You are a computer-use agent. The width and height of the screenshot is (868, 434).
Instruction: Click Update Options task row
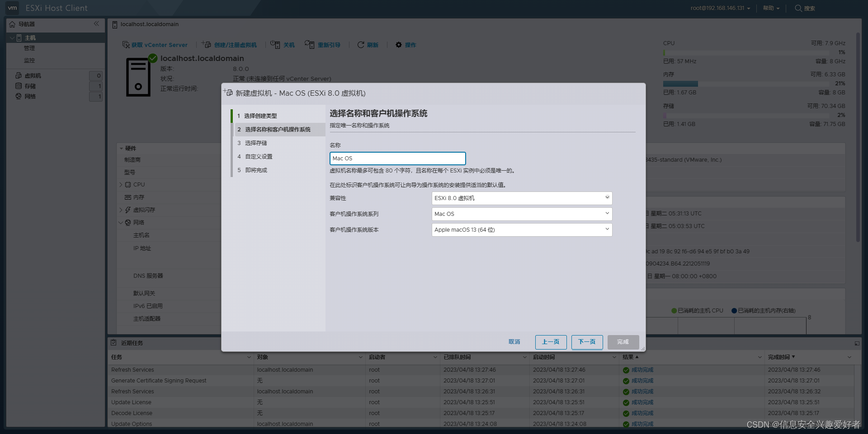[481, 424]
